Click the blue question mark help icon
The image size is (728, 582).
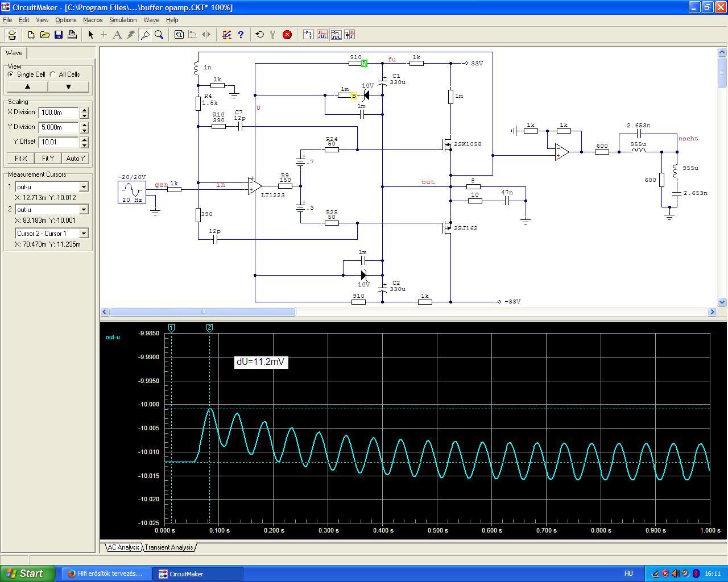pyautogui.click(x=241, y=35)
